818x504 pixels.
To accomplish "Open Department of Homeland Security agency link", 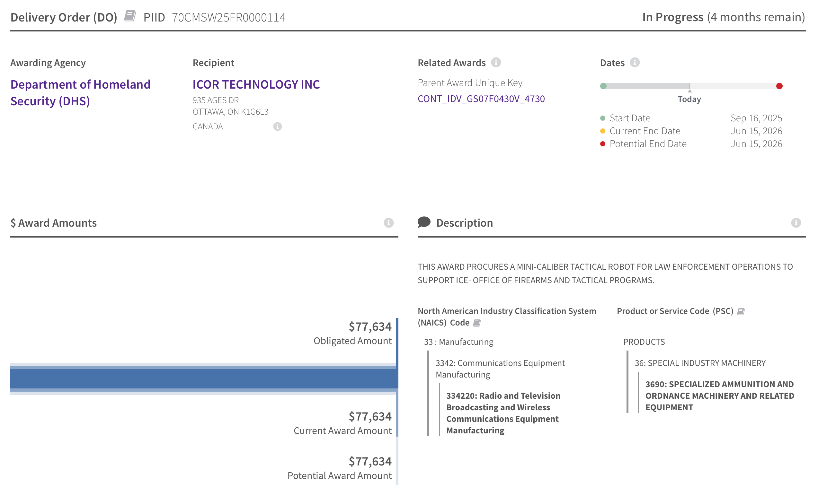I will point(80,92).
